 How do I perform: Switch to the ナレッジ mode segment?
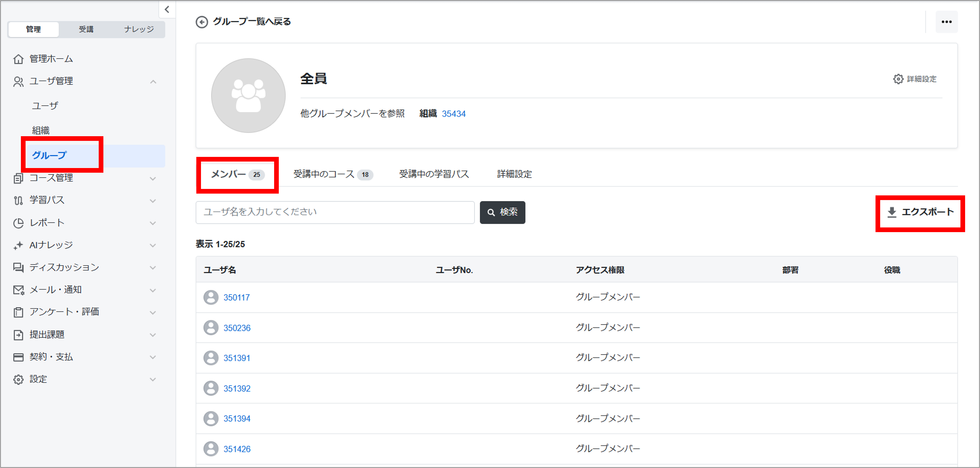click(139, 29)
